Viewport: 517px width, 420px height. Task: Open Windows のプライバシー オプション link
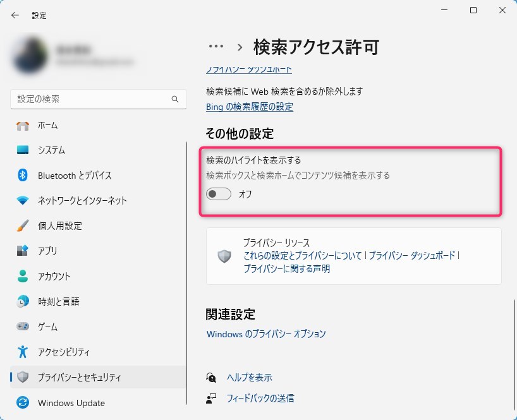click(266, 333)
